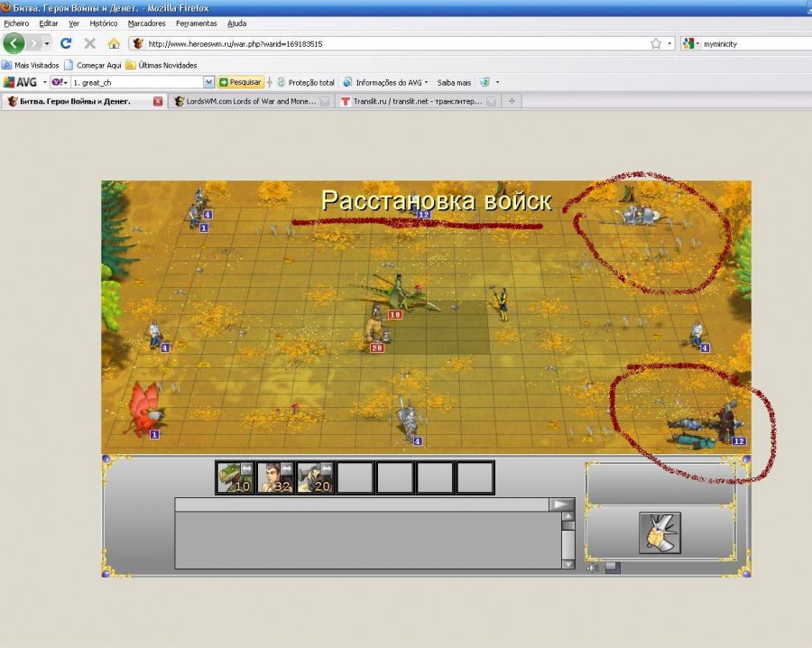Open a new tab with the plus button
Viewport: 812px width, 648px height.
(512, 101)
